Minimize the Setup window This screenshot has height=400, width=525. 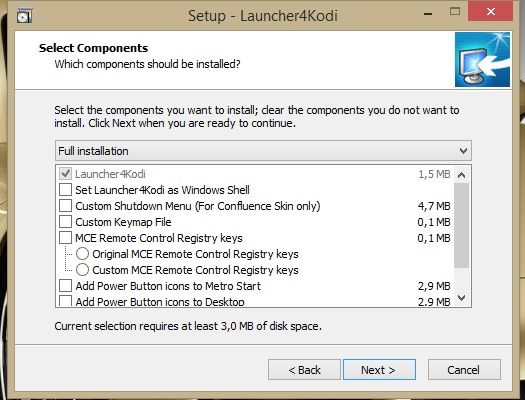point(428,14)
